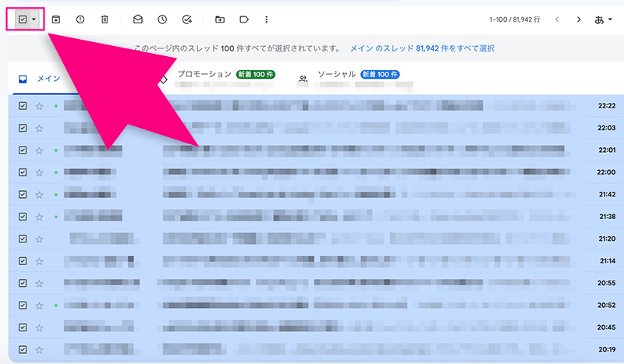The width and height of the screenshot is (624, 364).
Task: Uncheck the email received at 21:42
Action: tap(23, 195)
